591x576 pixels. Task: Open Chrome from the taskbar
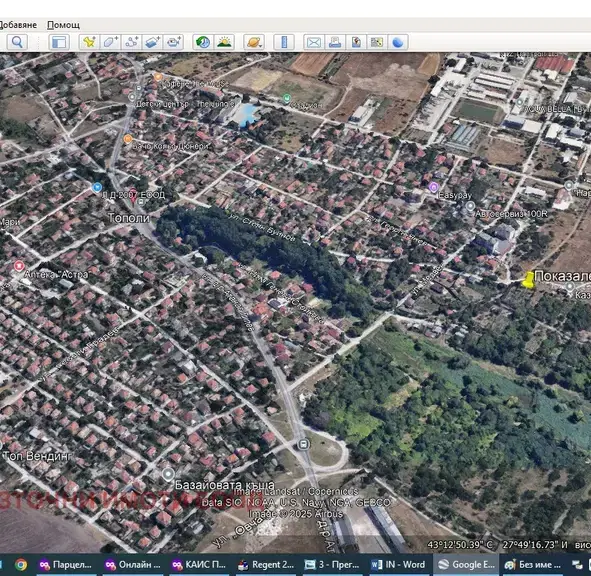click(21, 564)
